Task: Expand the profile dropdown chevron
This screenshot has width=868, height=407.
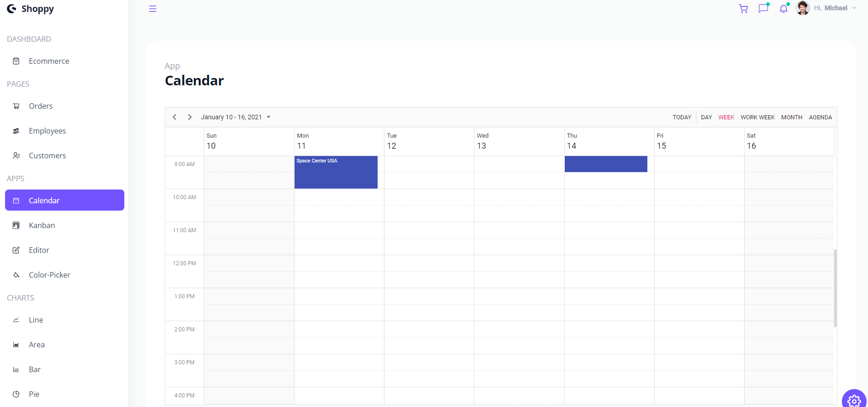Action: pos(854,8)
